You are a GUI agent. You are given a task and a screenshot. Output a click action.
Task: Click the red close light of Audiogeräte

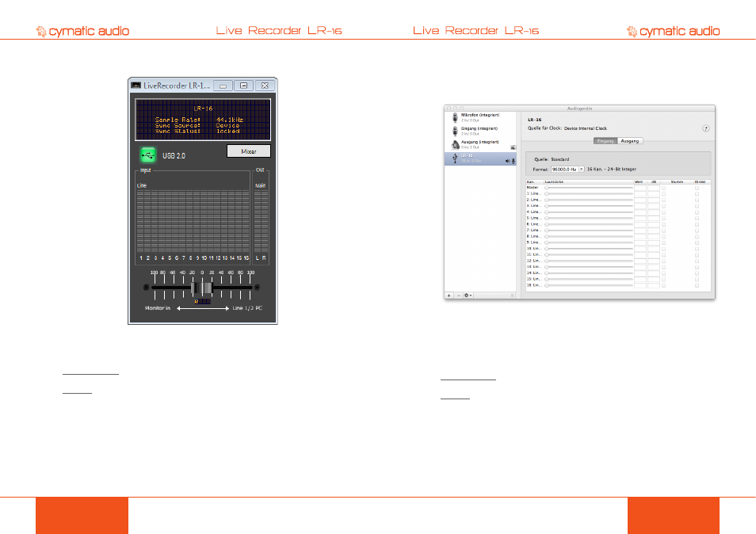click(449, 109)
